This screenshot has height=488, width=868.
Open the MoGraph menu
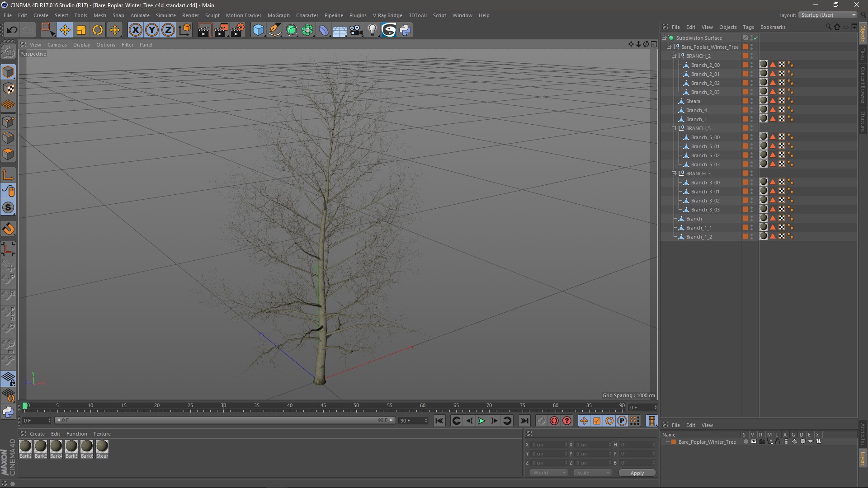(x=278, y=15)
